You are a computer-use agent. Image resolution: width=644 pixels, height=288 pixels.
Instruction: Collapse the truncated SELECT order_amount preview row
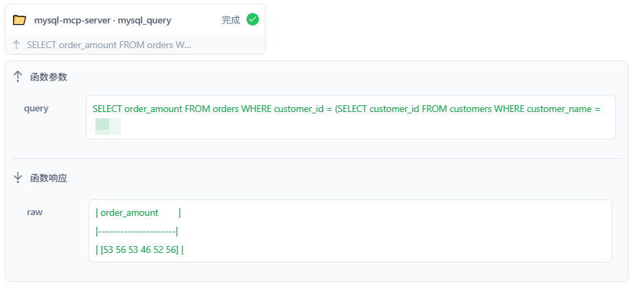point(135,45)
